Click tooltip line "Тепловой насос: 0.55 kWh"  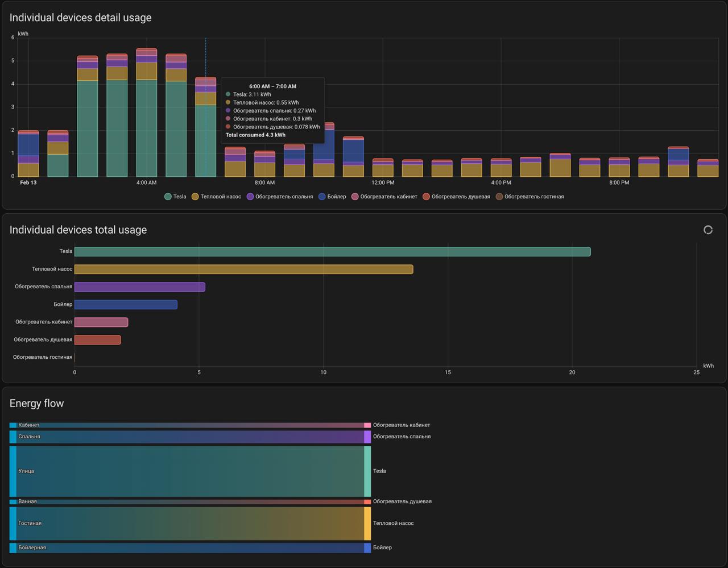tap(266, 102)
